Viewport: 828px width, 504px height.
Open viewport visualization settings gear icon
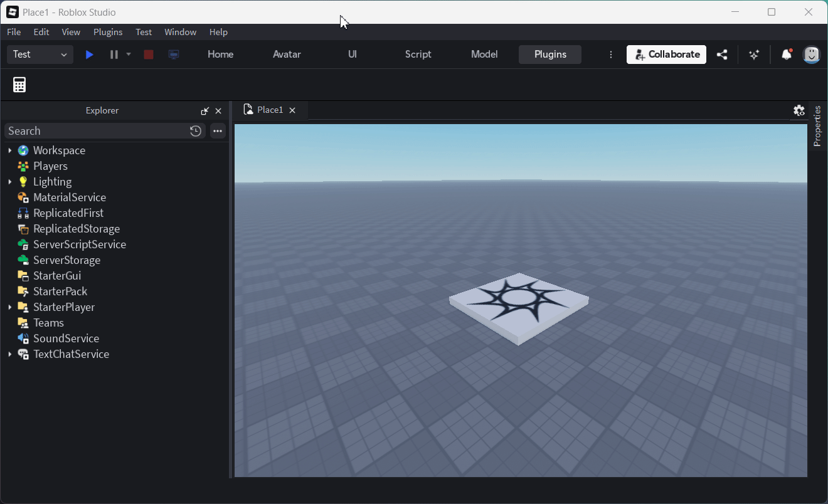click(x=799, y=110)
